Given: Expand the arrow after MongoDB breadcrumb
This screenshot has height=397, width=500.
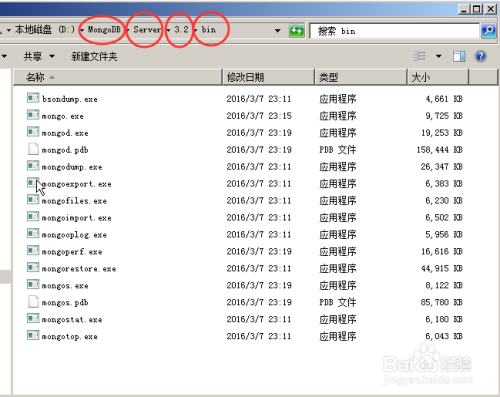Looking at the screenshot, I should [x=128, y=30].
